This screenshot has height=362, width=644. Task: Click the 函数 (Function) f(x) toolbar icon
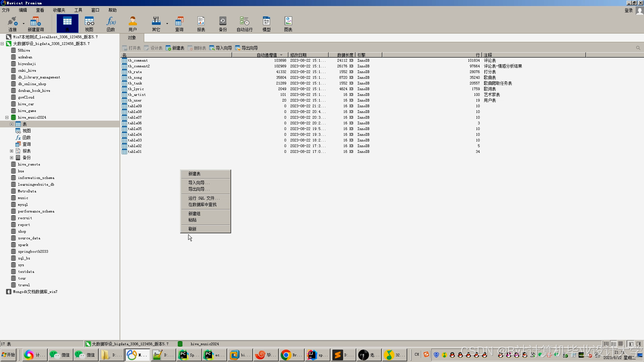pyautogui.click(x=111, y=24)
